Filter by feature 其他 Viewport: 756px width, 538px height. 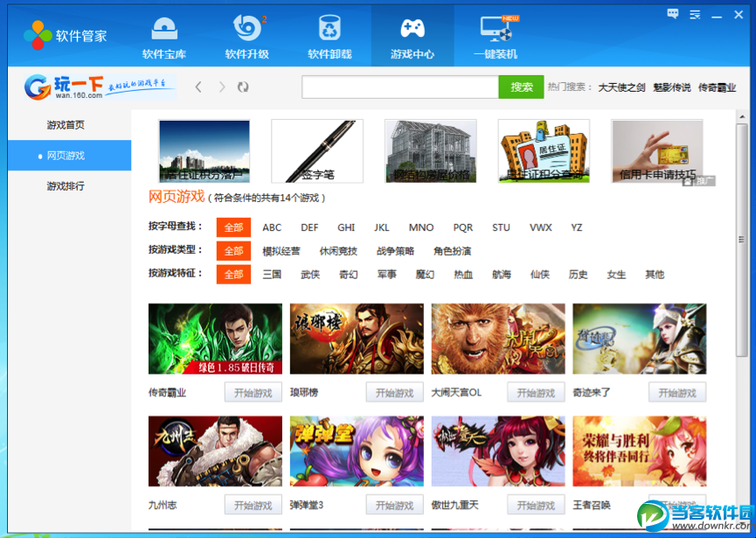(x=655, y=275)
